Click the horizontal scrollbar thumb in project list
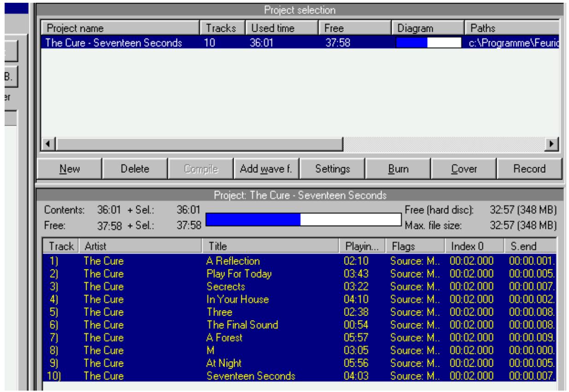This screenshot has width=569, height=392. [199, 144]
